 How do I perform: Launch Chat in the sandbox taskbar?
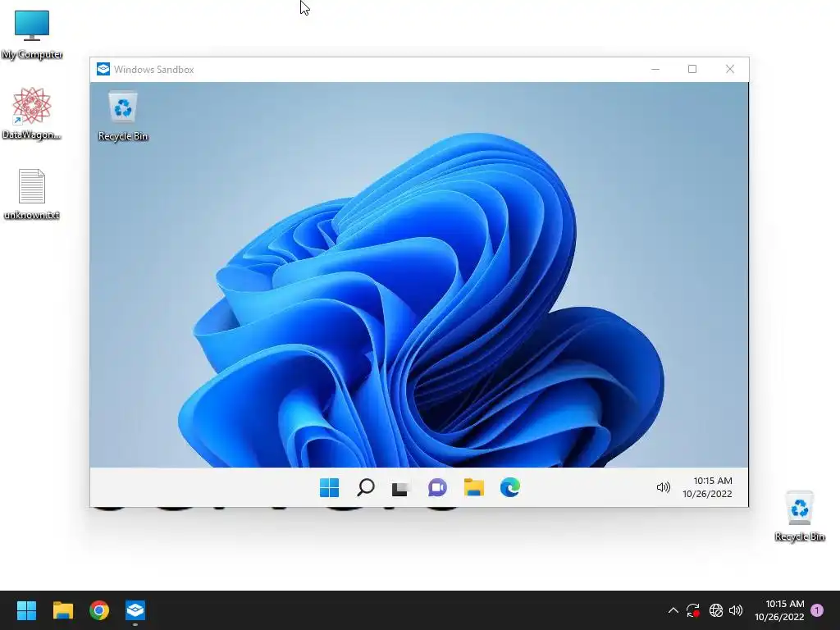[x=437, y=487]
